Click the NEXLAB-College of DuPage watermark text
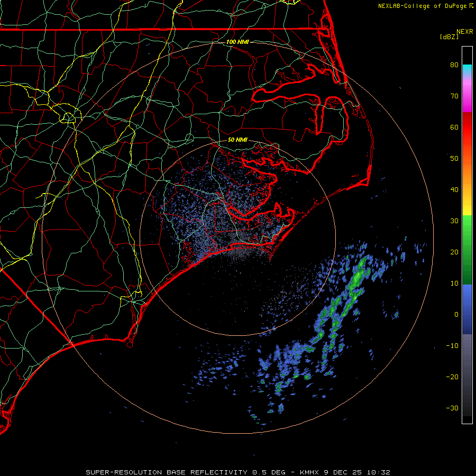 pos(425,6)
